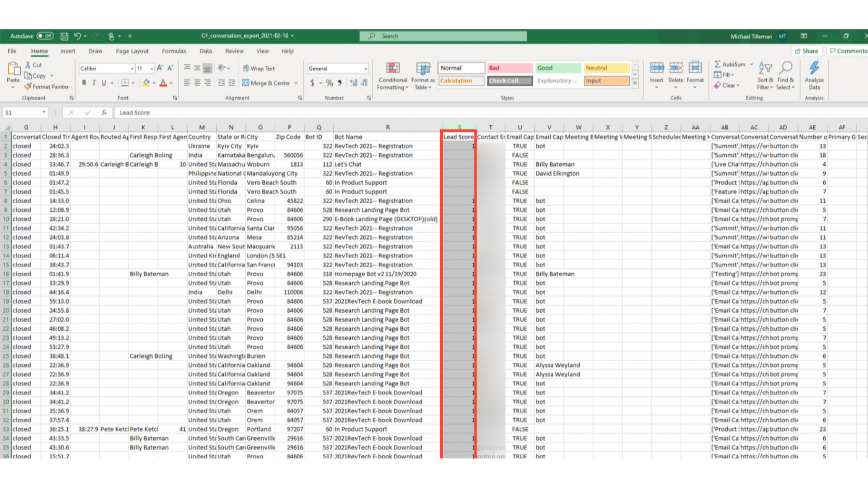Screen dimensions: 868x488
Task: Open the Review tab
Action: pyautogui.click(x=234, y=51)
